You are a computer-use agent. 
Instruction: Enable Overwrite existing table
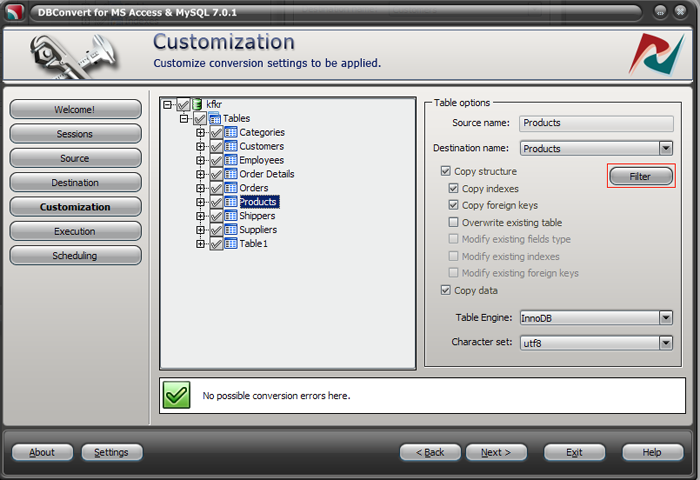[x=453, y=222]
